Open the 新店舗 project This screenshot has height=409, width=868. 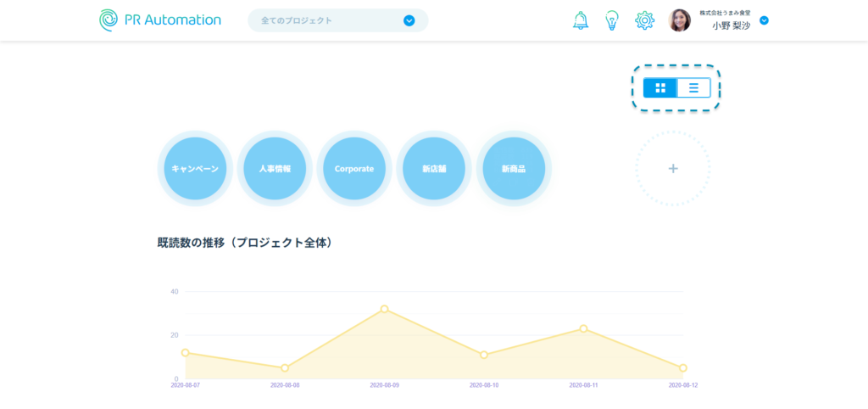(434, 169)
